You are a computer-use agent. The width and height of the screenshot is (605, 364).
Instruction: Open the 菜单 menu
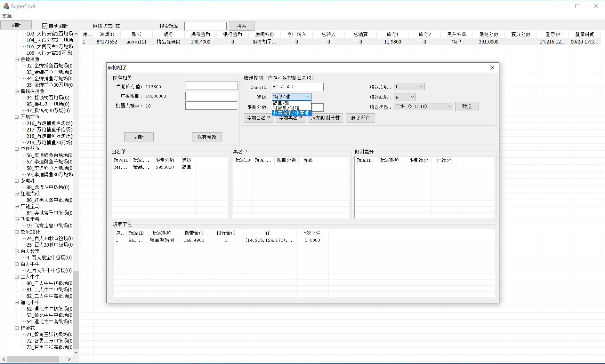pos(7,16)
